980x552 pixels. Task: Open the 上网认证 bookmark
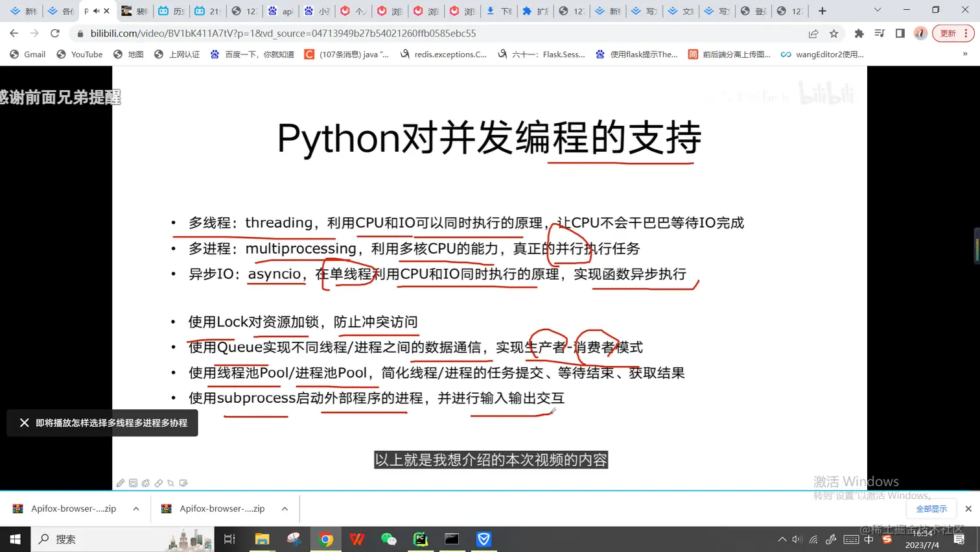[177, 54]
